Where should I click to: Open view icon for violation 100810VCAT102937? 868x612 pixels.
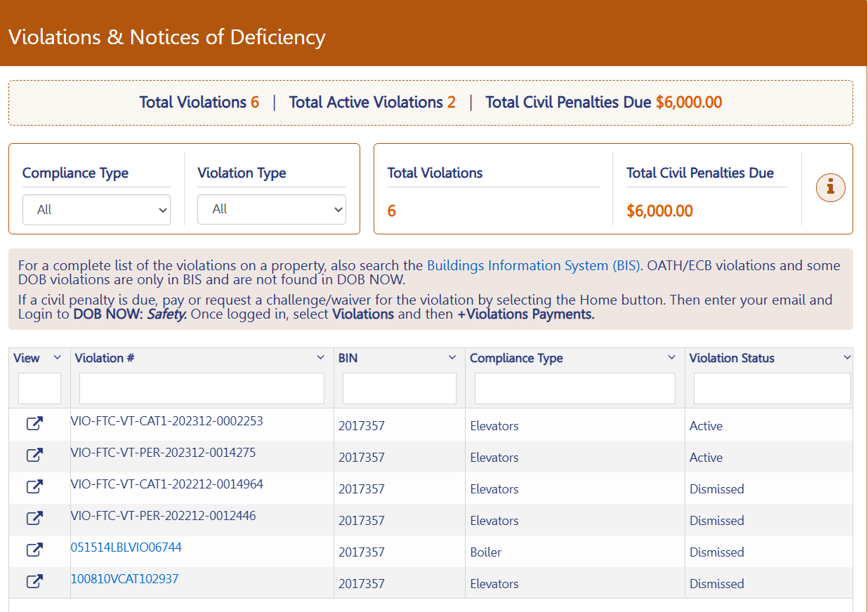[34, 582]
